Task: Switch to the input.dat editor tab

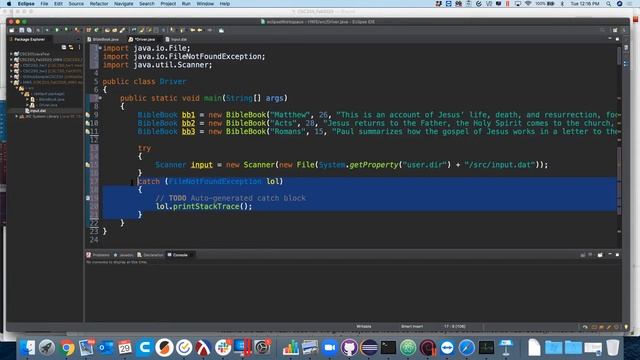Action: tap(178, 39)
